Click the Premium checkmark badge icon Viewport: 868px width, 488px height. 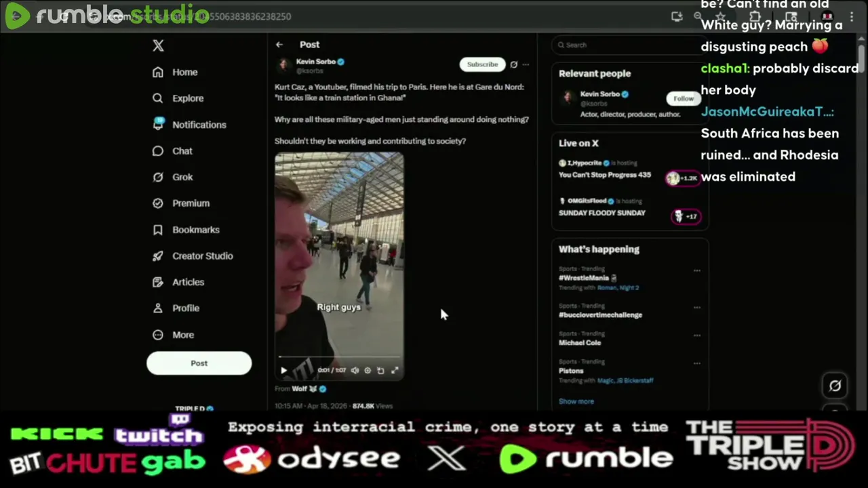[x=158, y=203]
